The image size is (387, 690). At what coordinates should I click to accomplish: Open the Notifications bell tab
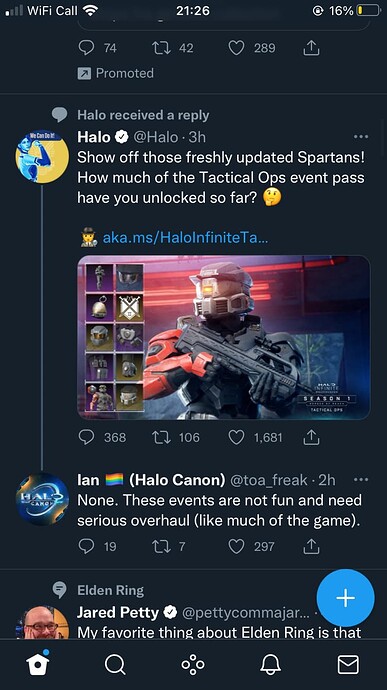click(270, 664)
